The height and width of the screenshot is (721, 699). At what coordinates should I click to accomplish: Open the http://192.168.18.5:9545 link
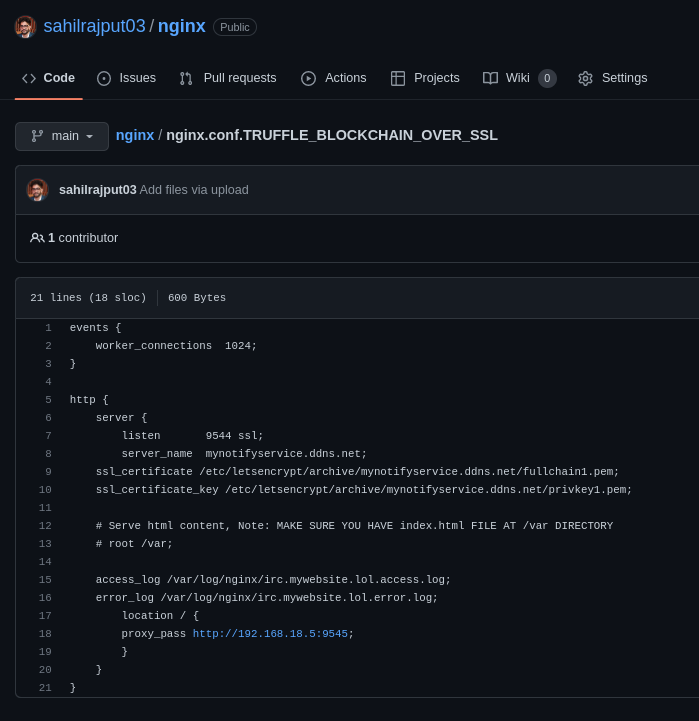point(270,634)
